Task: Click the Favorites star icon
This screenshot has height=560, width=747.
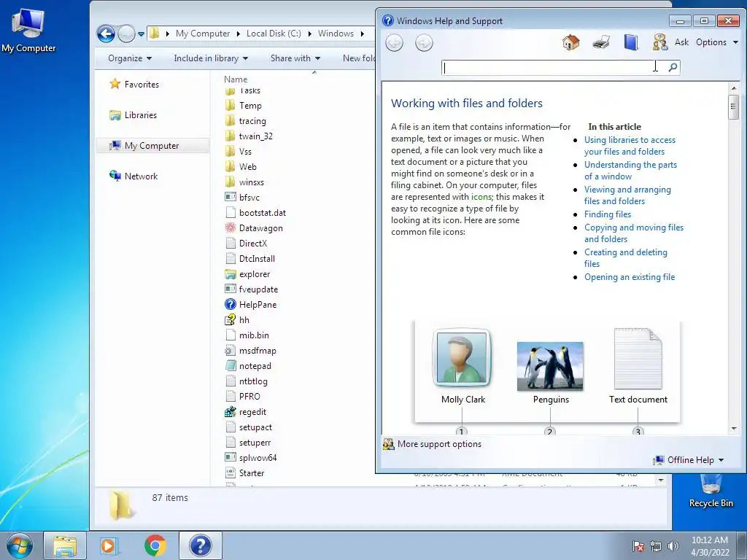Action: 115,84
